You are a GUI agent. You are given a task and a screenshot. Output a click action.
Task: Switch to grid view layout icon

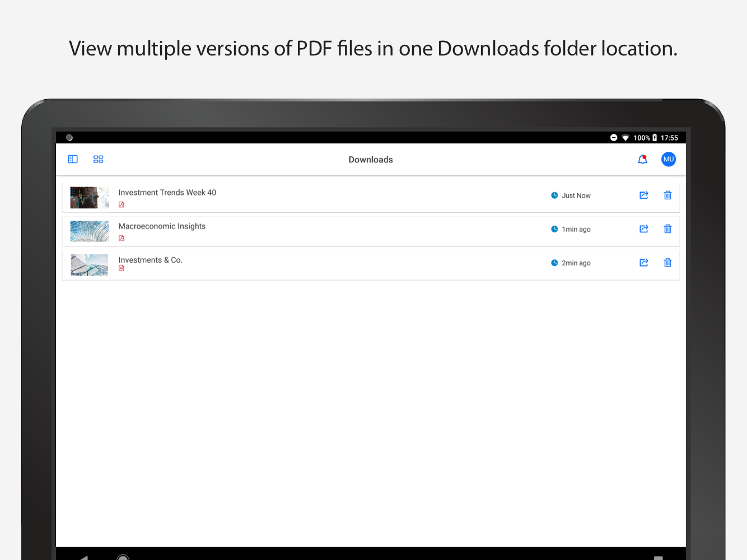(99, 159)
